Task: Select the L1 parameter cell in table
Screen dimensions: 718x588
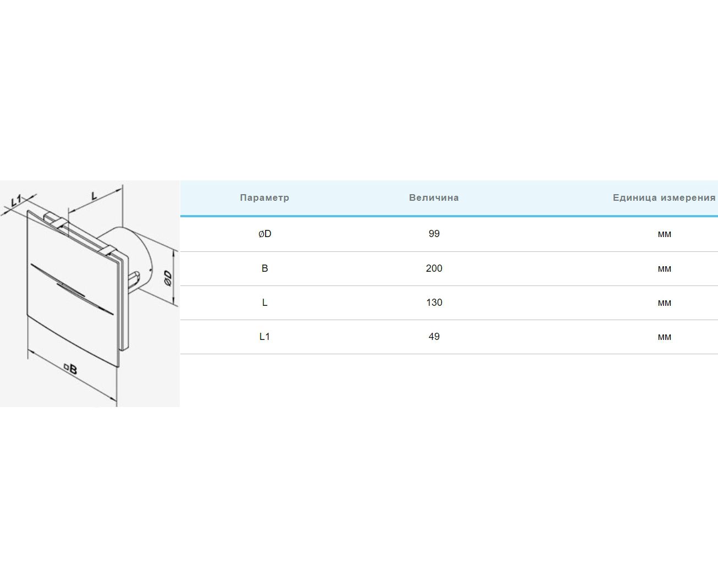Action: tap(264, 337)
